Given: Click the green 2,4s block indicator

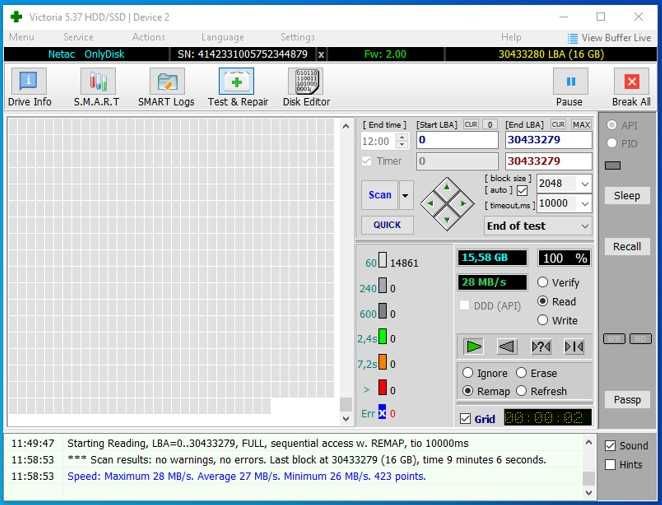Looking at the screenshot, I should (x=383, y=336).
